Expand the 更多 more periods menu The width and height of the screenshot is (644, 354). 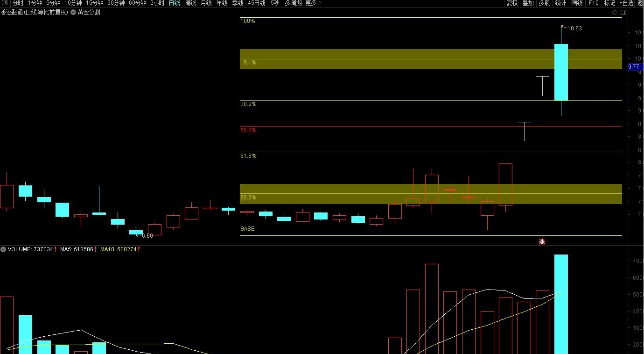click(313, 3)
